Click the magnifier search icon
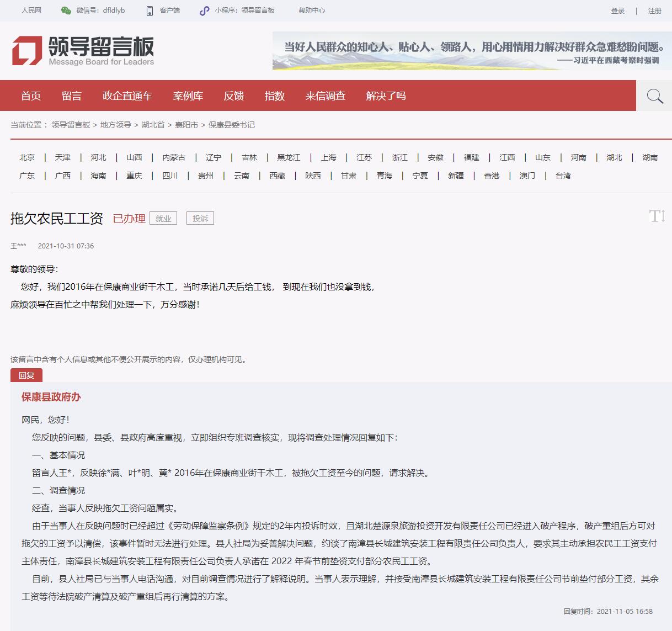The height and width of the screenshot is (631, 672). pyautogui.click(x=654, y=96)
